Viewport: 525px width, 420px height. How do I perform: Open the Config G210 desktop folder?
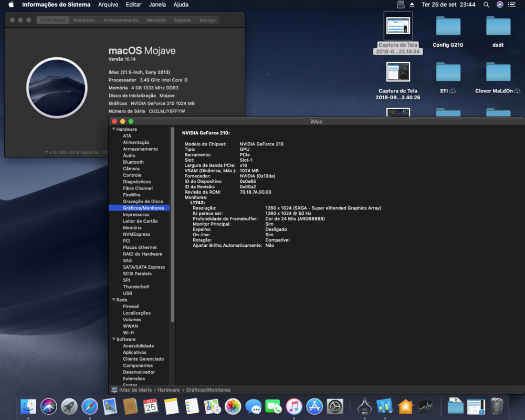point(448,26)
